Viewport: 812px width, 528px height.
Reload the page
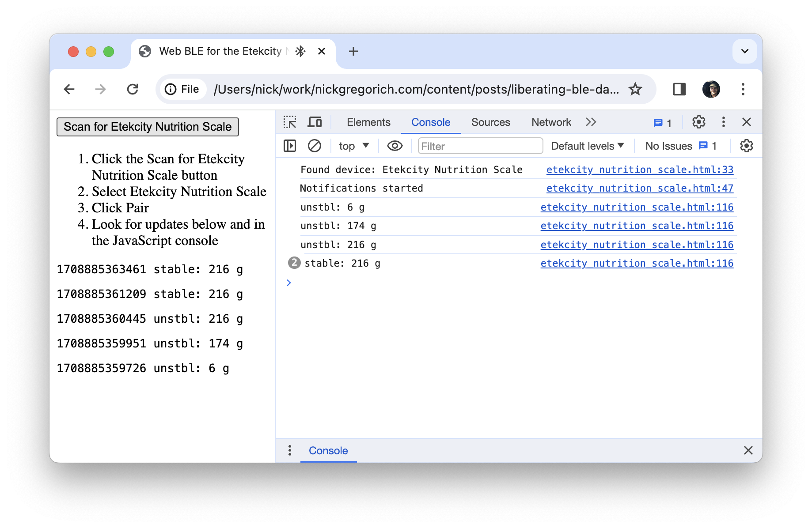point(133,89)
